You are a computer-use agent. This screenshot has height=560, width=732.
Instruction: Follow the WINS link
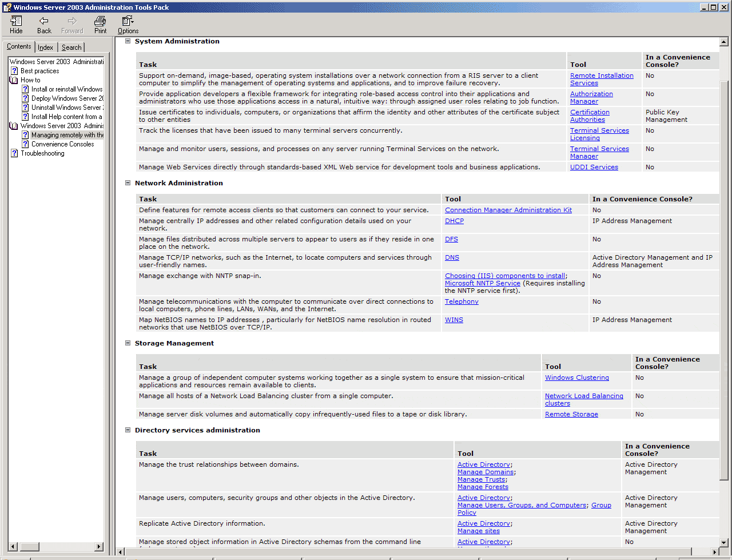tap(454, 320)
